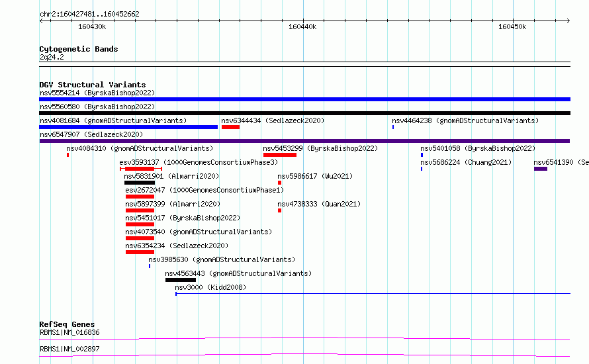Click the nsv3000 Kidd2008 blue line
Image resolution: width=589 pixels, height=364 pixels.
point(373,293)
